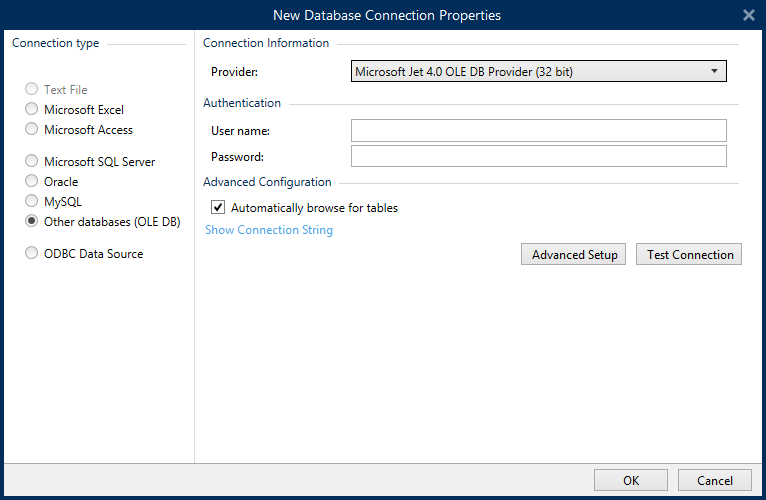Open Advanced Setup
Image resolution: width=766 pixels, height=500 pixels.
574,255
